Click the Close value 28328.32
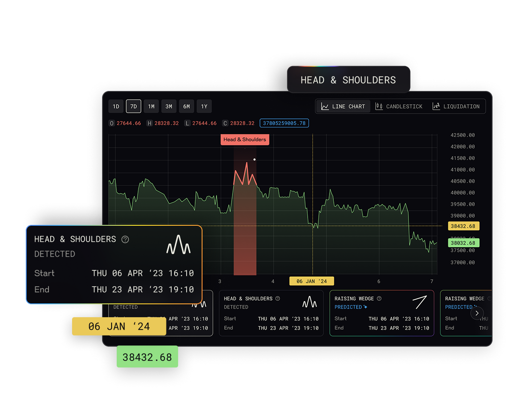532x412 pixels. tap(242, 123)
